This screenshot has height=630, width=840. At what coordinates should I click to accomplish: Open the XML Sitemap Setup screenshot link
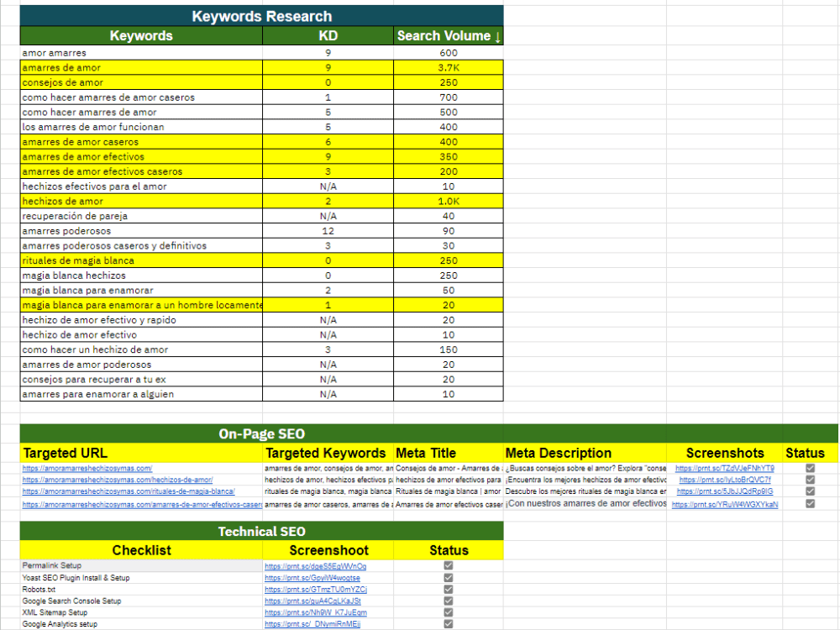[316, 612]
